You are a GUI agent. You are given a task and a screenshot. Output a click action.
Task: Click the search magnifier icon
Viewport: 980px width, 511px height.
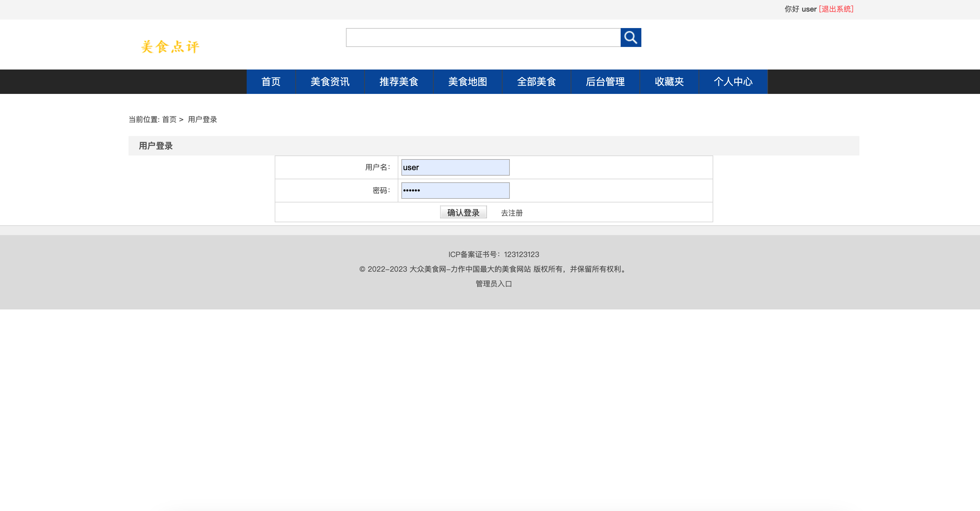[x=631, y=37]
